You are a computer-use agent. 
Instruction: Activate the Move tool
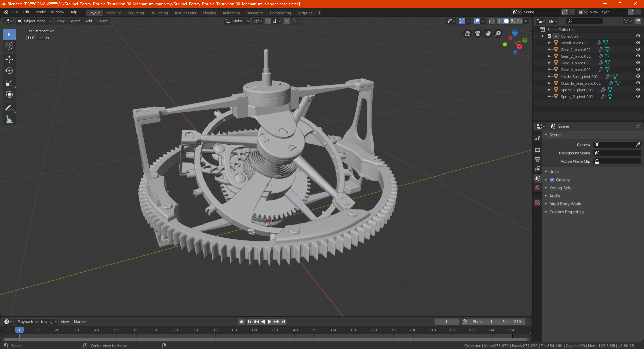(x=9, y=59)
